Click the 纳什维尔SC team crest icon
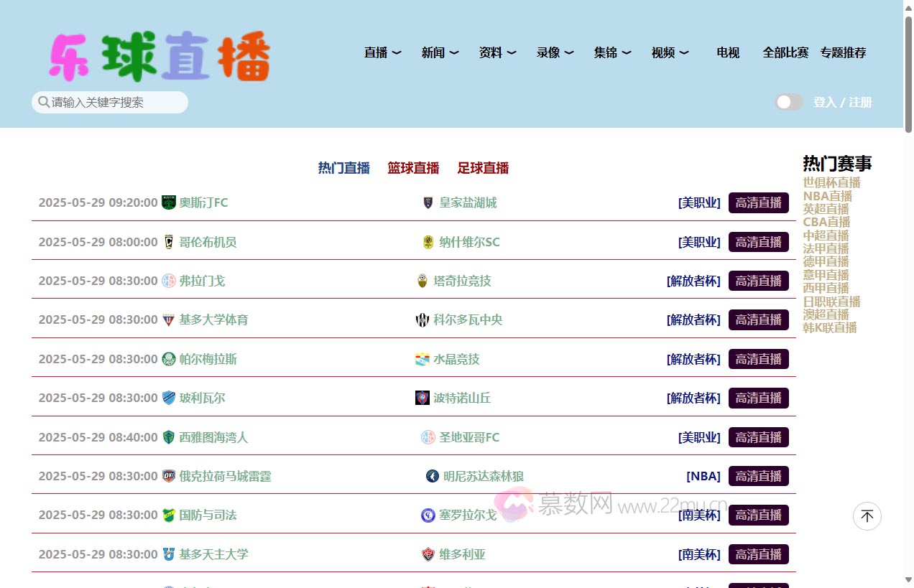Screen dimensions: 914x588 click(428, 242)
